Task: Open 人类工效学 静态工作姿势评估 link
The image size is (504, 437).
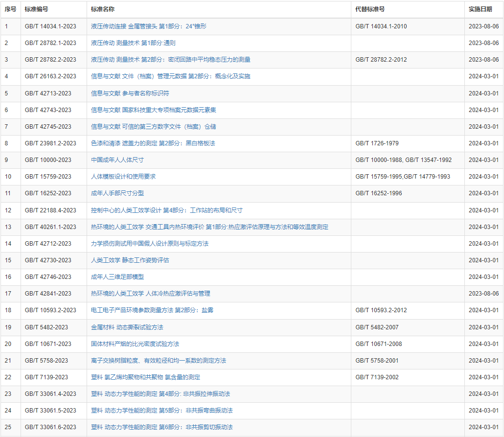Action: [x=130, y=260]
